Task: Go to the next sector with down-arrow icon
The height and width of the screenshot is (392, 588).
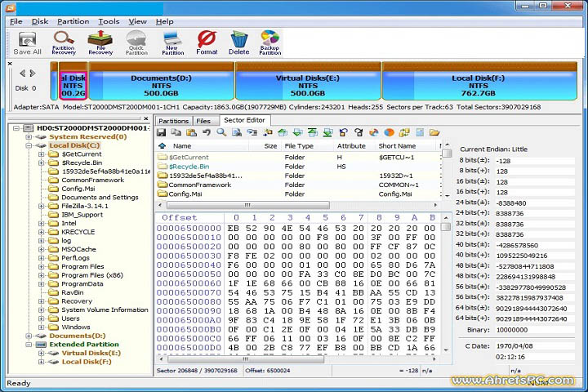Action: point(298,132)
